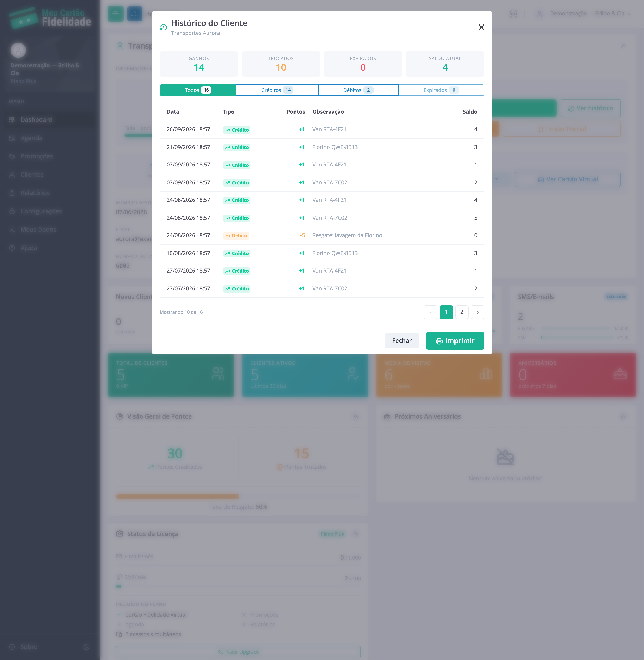
Task: Collapse the Próximos Aniversários panel
Action: coord(623,417)
